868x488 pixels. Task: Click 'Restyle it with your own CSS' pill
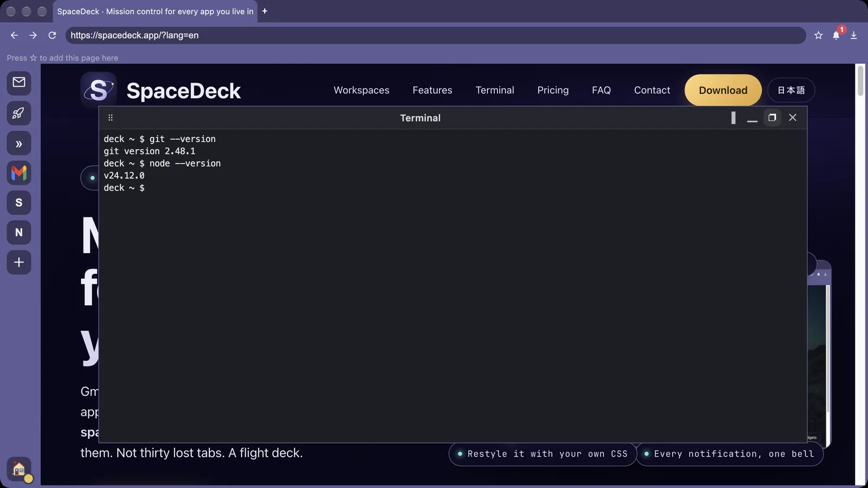[x=542, y=454]
